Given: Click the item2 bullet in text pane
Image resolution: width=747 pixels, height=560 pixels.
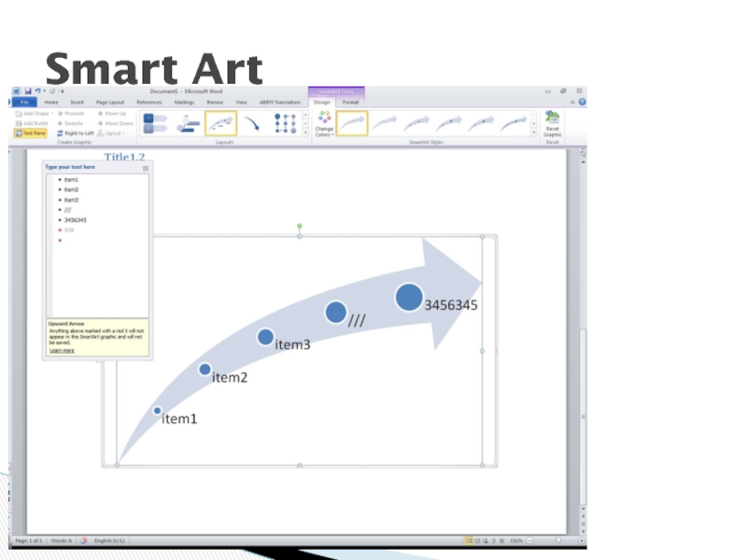Looking at the screenshot, I should click(x=71, y=189).
